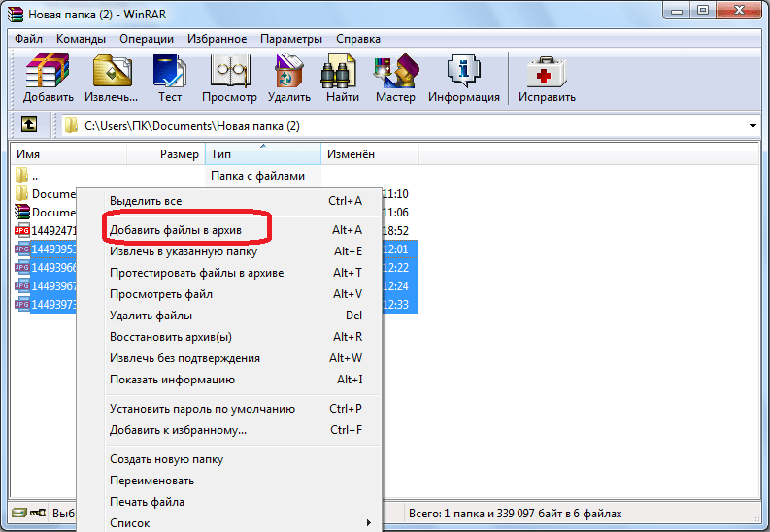Image resolution: width=770 pixels, height=532 pixels.
Task: Sort by the Имя column header
Action: (x=69, y=154)
